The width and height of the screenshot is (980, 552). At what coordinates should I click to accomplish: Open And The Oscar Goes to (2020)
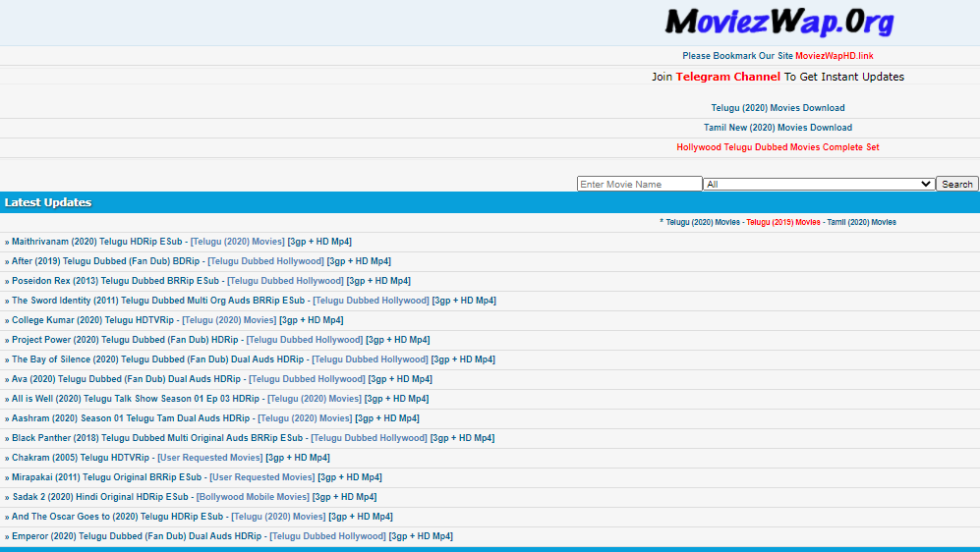[118, 517]
